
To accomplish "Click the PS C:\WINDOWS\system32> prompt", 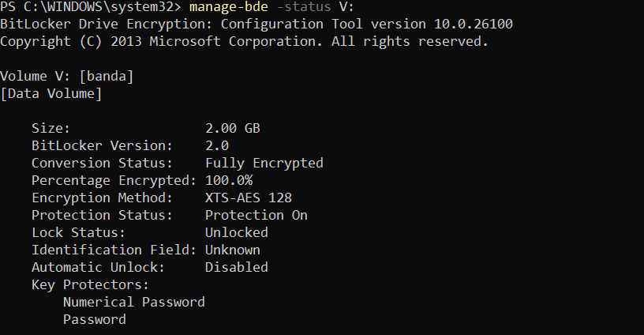I will (x=91, y=7).
